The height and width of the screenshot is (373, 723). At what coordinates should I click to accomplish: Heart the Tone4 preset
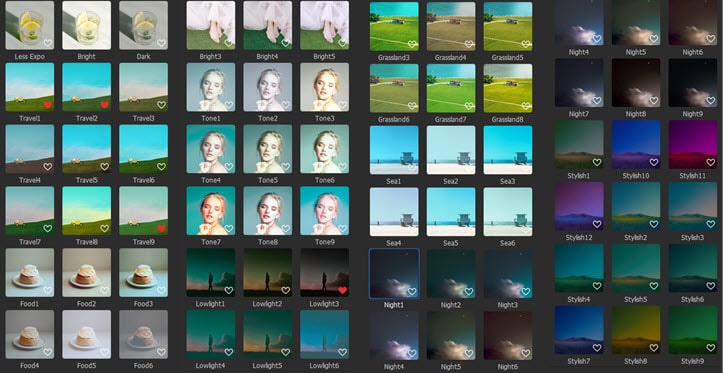[x=229, y=166]
